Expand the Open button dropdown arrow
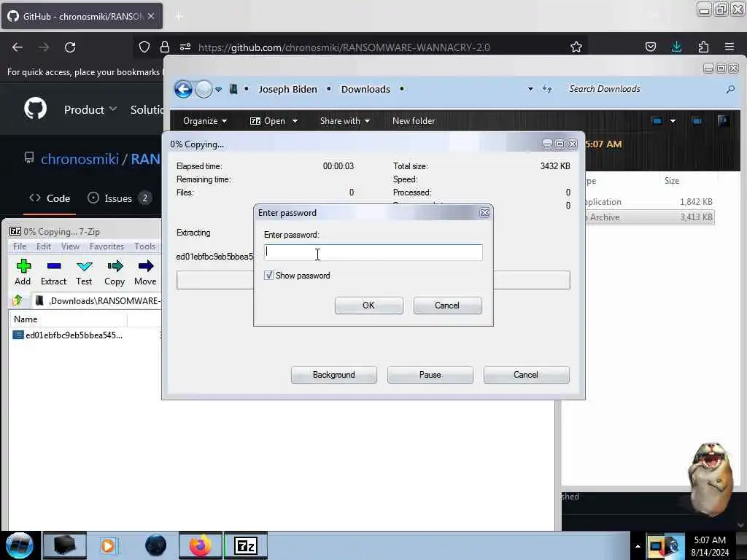747x560 pixels. (295, 121)
